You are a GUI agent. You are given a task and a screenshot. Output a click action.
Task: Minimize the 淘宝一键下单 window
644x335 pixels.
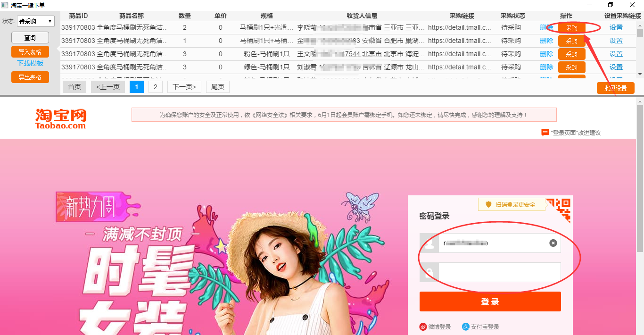(x=589, y=5)
